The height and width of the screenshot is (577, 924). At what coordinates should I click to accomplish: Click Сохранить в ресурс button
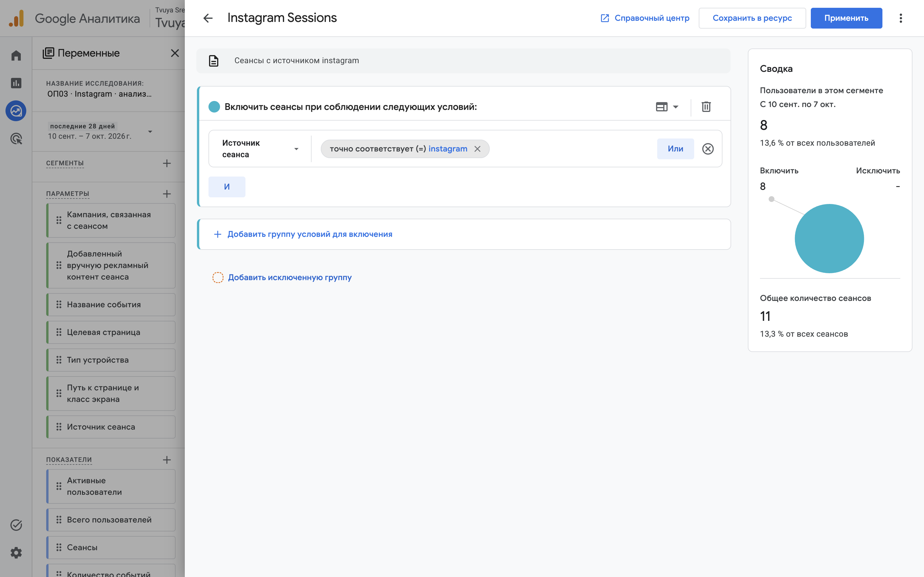point(752,18)
